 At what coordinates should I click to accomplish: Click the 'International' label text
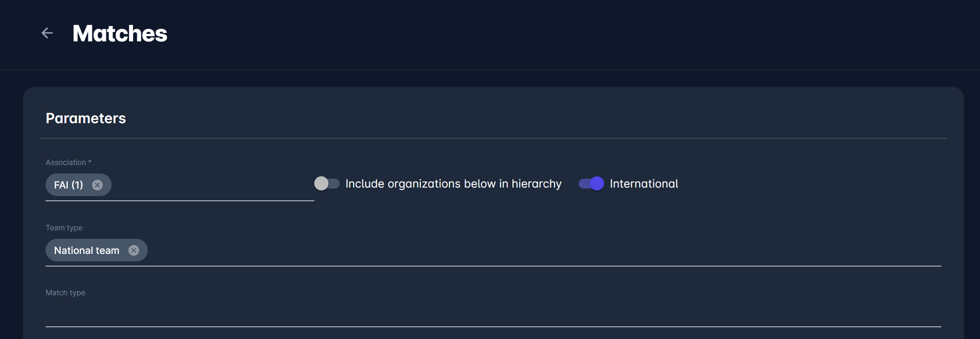644,184
